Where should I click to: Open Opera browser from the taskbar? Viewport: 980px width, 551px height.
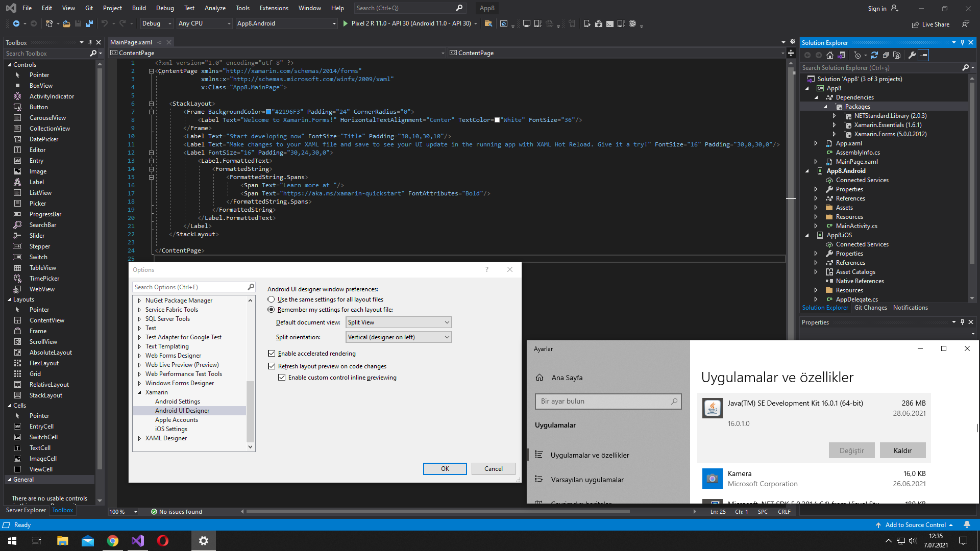click(163, 541)
